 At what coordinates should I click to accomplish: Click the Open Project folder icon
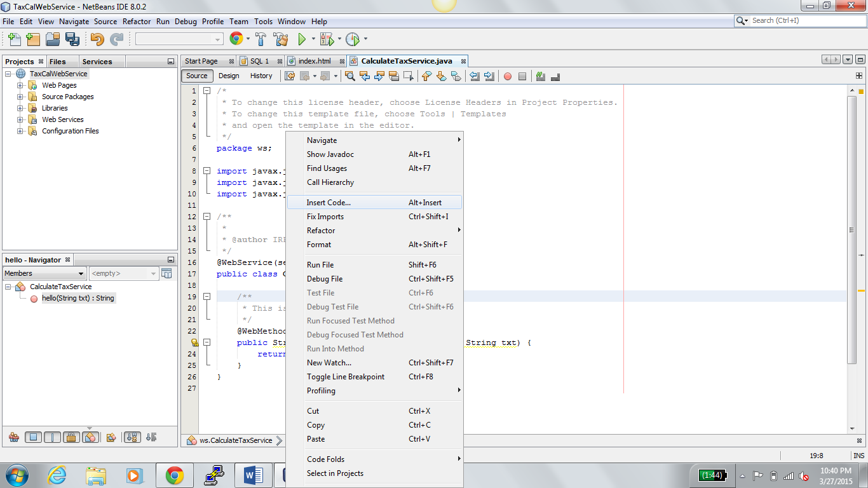53,39
